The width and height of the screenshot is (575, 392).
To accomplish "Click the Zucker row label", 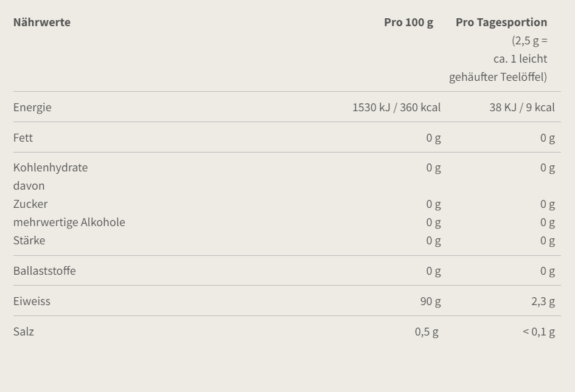I will click(x=30, y=204).
